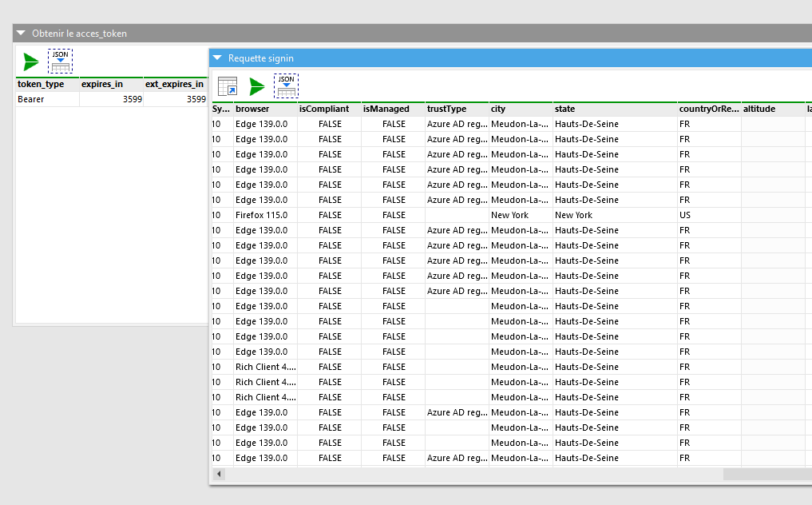
Task: Collapse the Obtenir le acces_token panel
Action: point(21,34)
